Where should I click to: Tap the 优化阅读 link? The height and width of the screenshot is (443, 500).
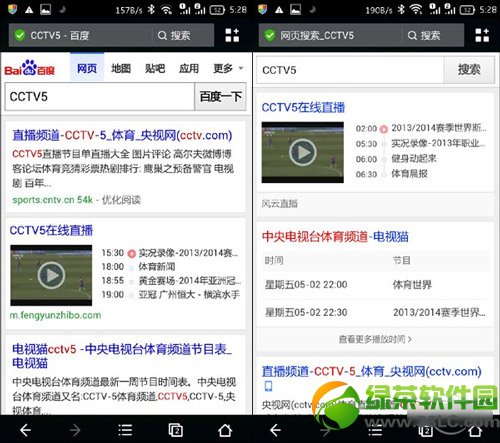click(121, 200)
